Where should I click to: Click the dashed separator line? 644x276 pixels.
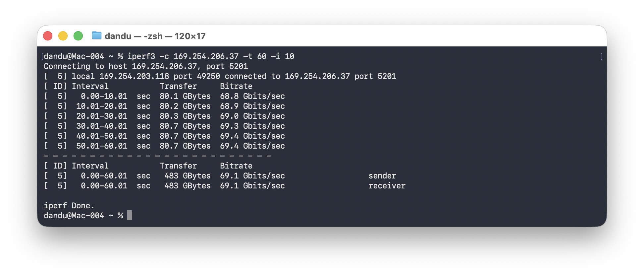pyautogui.click(x=157, y=156)
